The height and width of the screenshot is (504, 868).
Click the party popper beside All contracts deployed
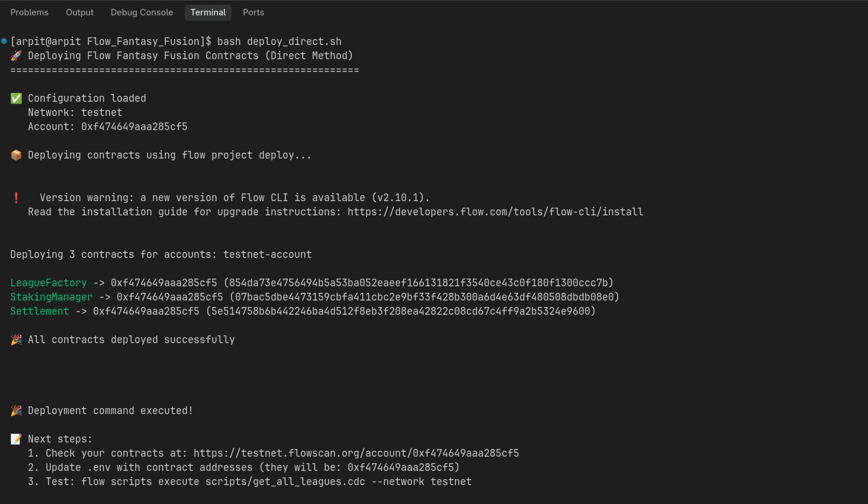[16, 340]
